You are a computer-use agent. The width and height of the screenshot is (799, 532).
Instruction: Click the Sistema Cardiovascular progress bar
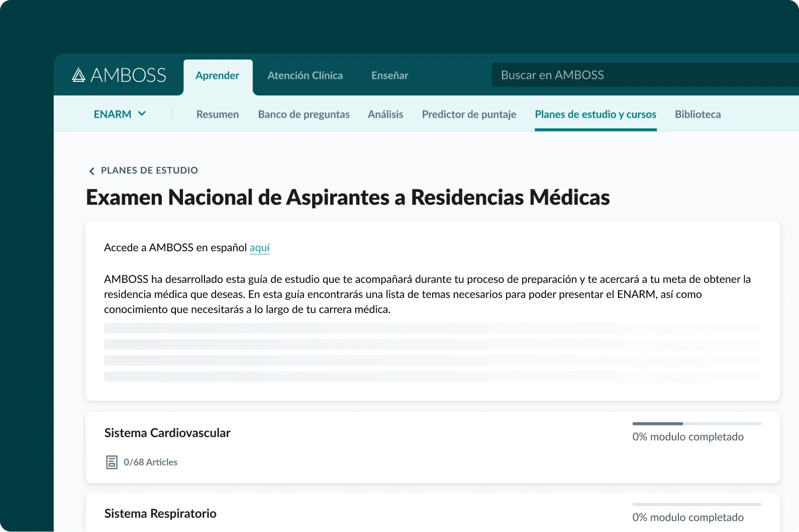697,423
